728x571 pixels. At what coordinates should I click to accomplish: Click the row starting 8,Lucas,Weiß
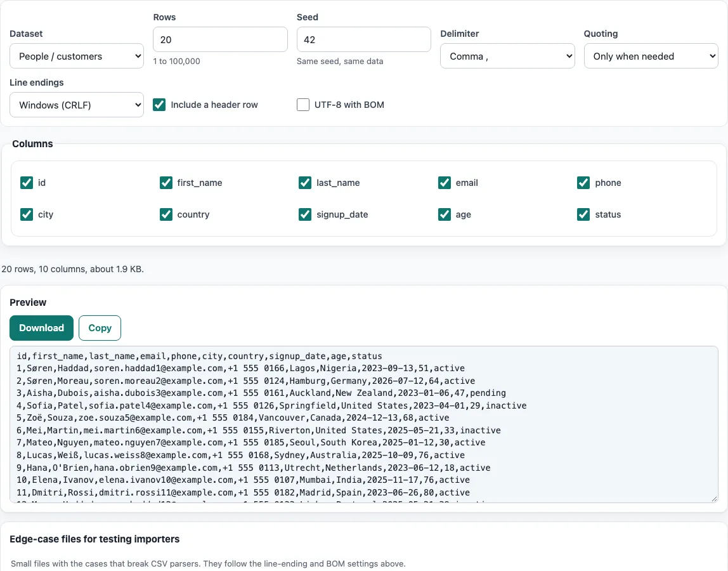pos(240,456)
